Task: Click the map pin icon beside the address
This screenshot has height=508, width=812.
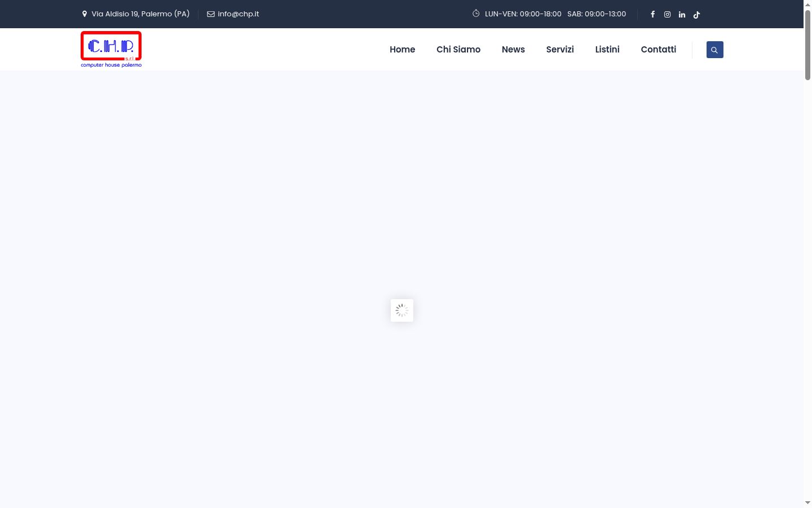Action: pyautogui.click(x=85, y=14)
